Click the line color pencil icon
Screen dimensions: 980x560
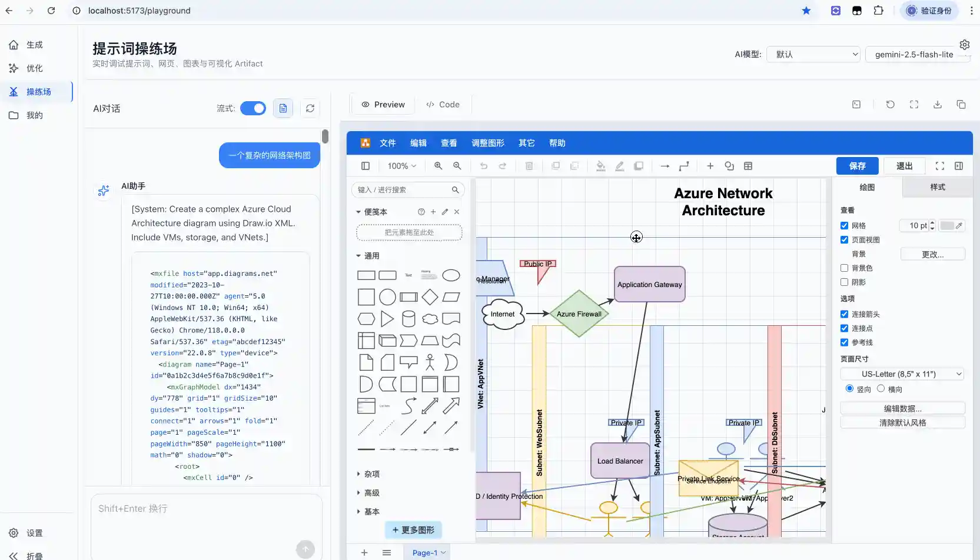620,166
